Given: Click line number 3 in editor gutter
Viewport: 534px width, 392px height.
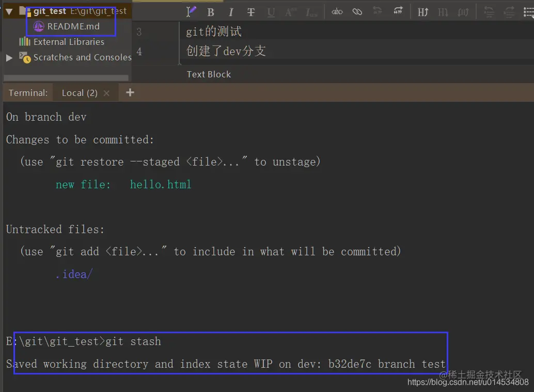Looking at the screenshot, I should [x=139, y=32].
